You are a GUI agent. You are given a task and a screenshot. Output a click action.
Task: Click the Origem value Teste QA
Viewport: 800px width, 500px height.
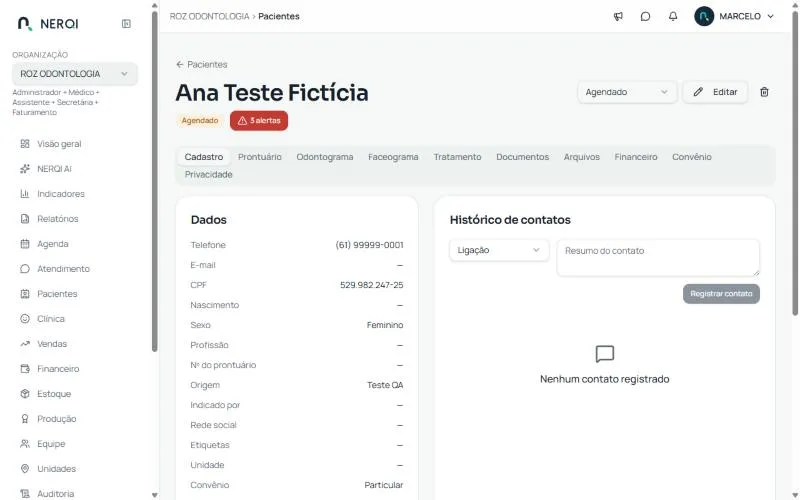385,385
